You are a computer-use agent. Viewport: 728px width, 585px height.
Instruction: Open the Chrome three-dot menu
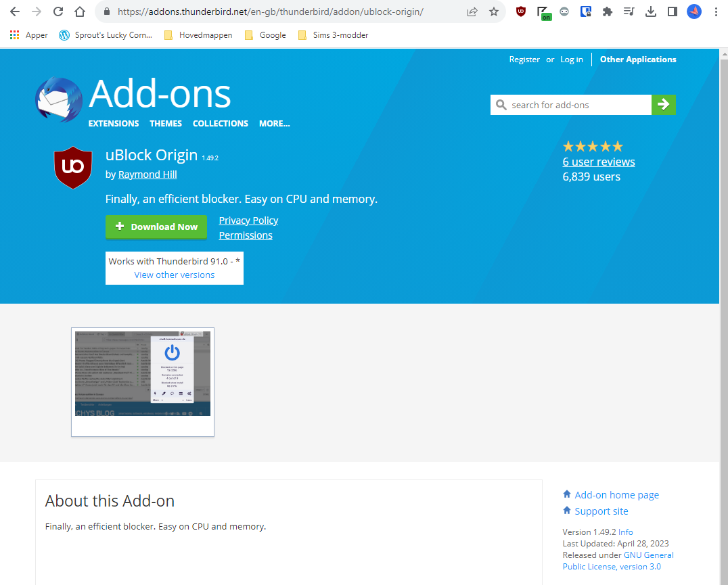point(715,11)
